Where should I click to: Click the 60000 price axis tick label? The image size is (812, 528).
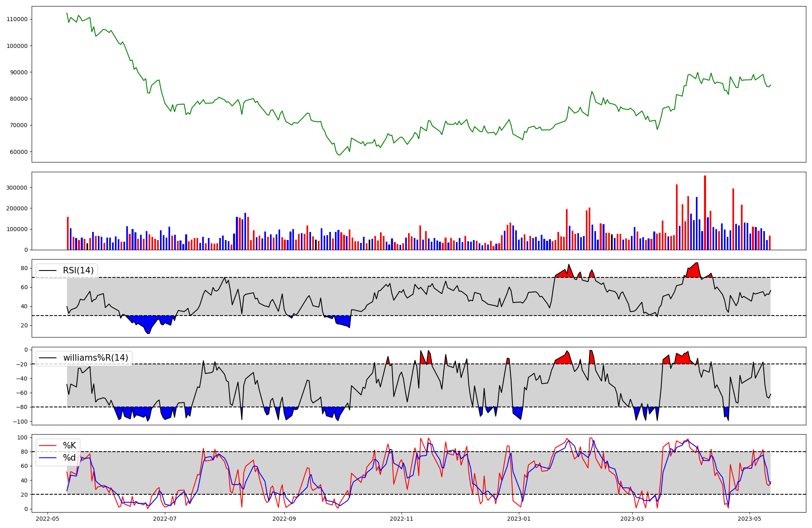pos(19,152)
